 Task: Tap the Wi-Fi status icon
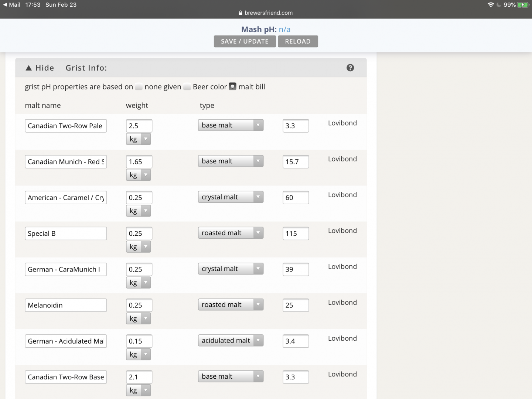[x=491, y=5]
